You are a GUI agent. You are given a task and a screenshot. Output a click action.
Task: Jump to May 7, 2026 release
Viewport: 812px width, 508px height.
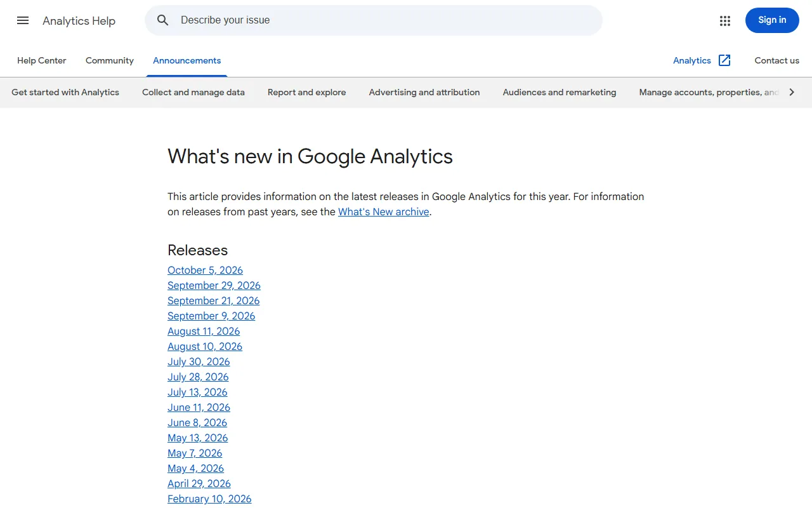click(195, 453)
